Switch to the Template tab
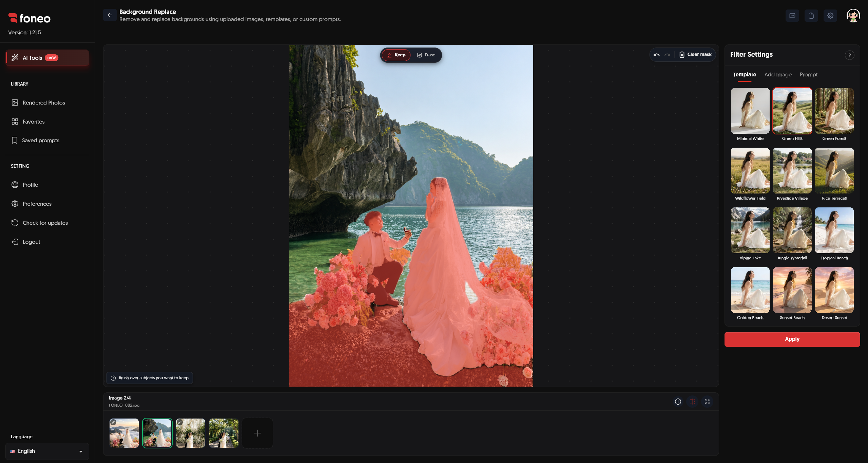This screenshot has height=463, width=868. click(x=745, y=75)
